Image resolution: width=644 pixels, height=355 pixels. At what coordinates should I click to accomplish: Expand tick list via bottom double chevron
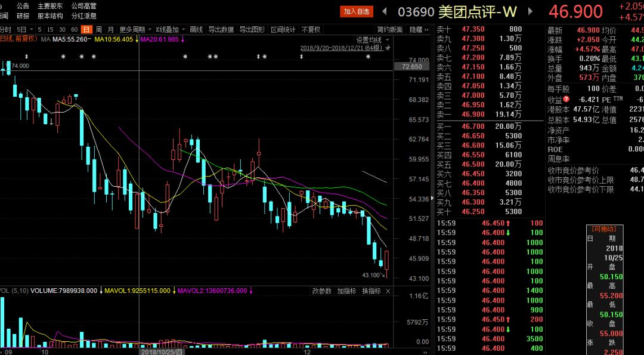click(x=425, y=353)
